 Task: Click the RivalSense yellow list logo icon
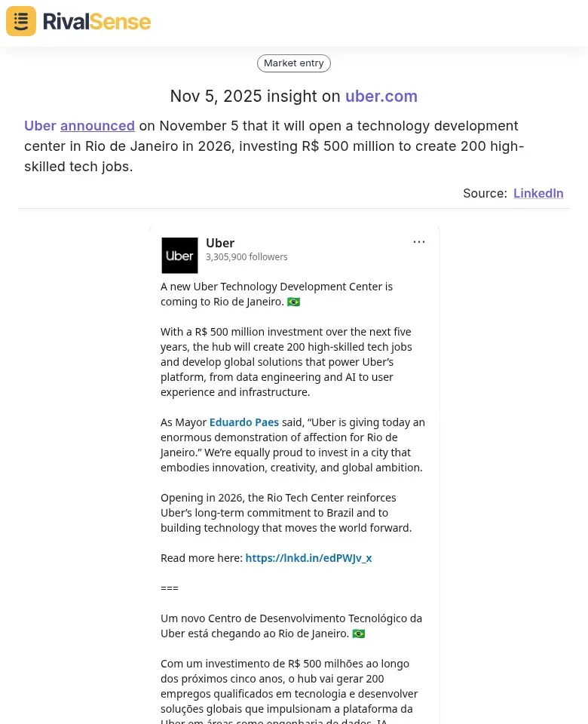21,21
